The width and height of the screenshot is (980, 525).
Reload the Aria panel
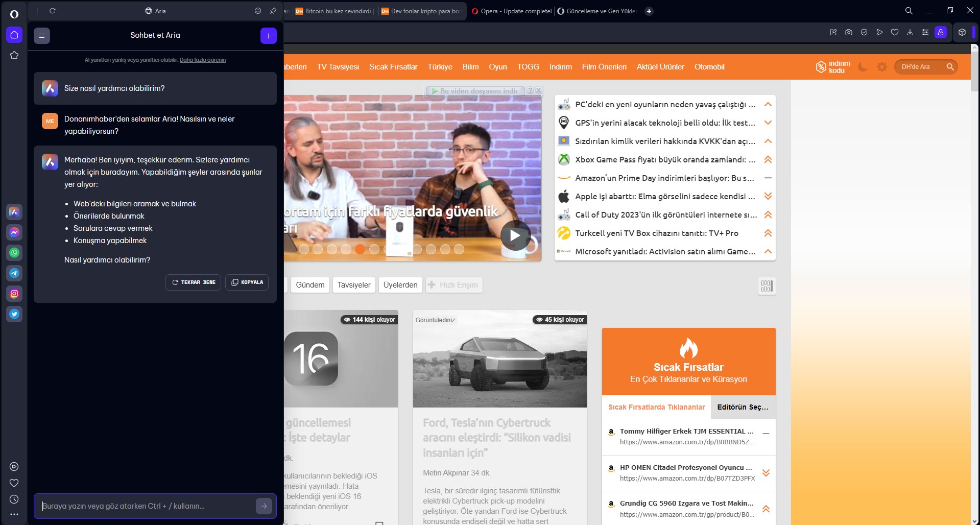click(53, 11)
